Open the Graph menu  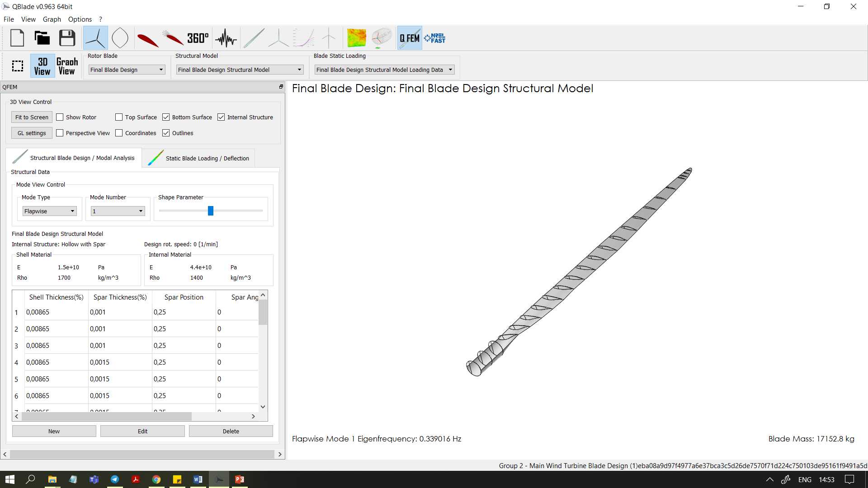point(52,19)
